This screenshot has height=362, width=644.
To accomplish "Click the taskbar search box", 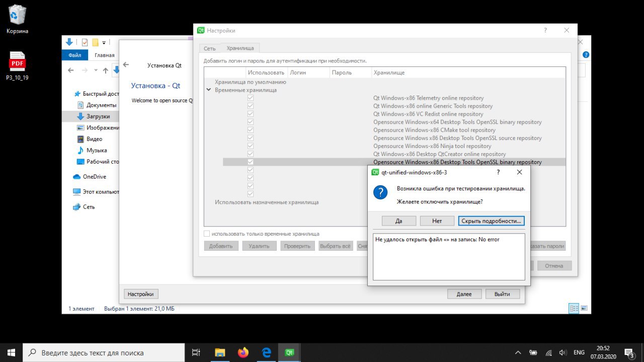I will click(105, 352).
